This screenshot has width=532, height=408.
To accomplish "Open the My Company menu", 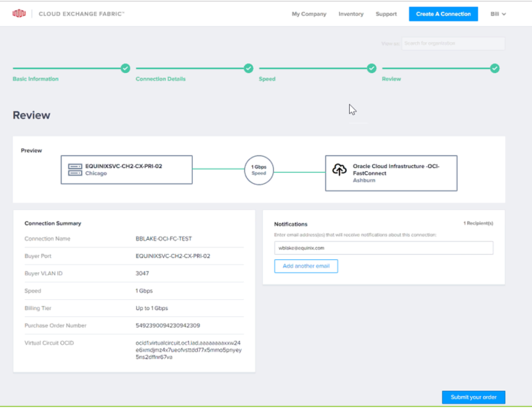I will tap(309, 14).
